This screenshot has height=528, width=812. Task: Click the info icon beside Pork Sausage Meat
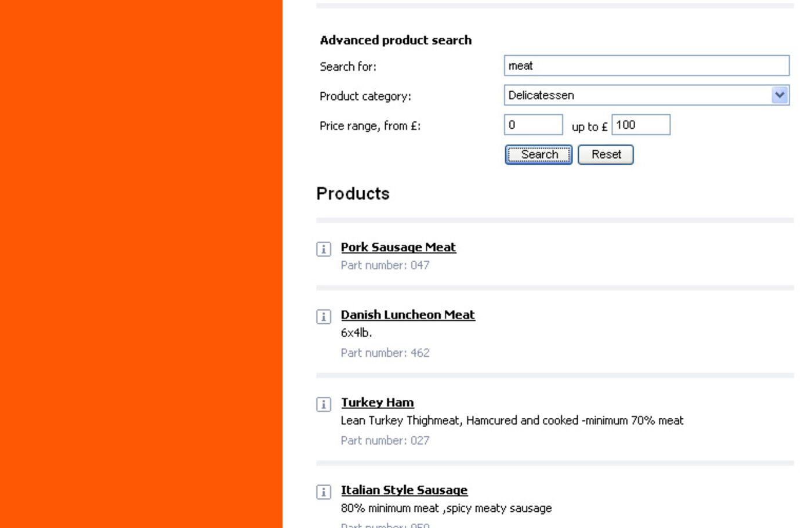click(x=324, y=249)
